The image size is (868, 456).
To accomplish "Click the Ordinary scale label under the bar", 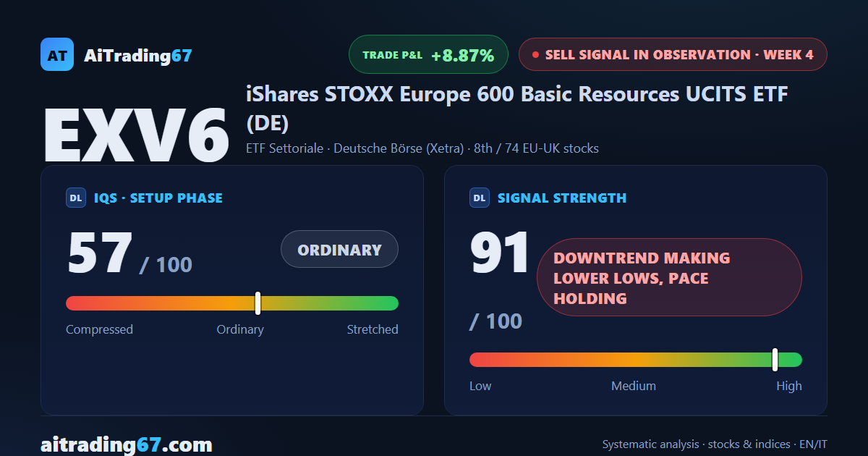I will pyautogui.click(x=240, y=329).
